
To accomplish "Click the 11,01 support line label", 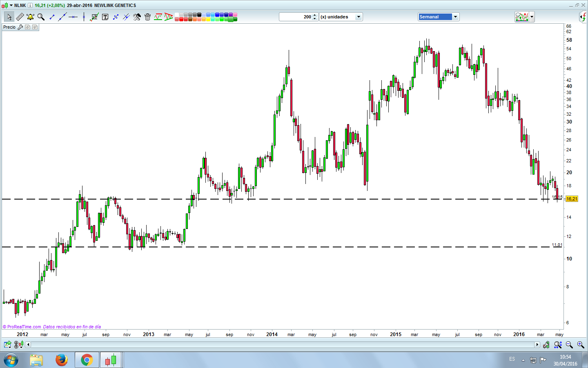I will 557,245.
